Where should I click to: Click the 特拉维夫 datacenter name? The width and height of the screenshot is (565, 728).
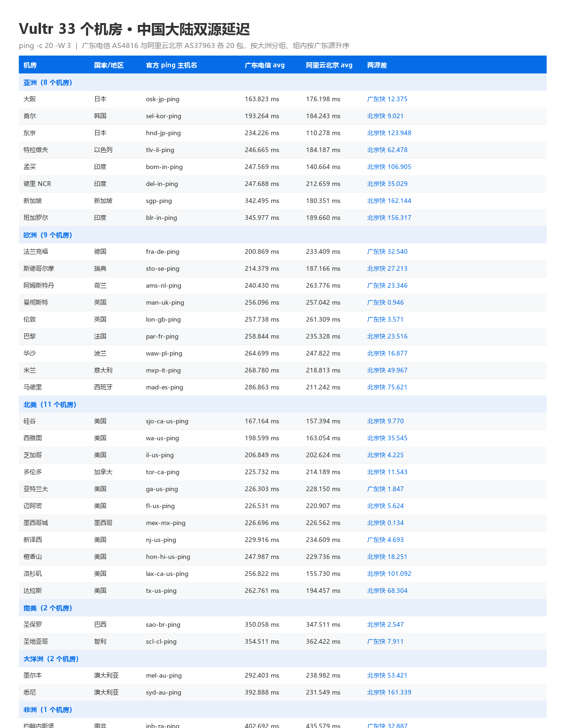[x=36, y=150]
